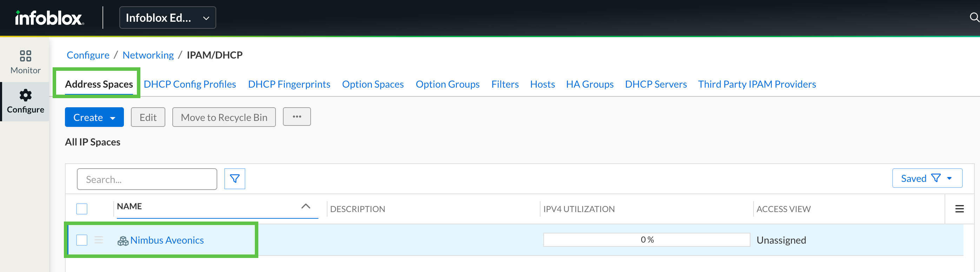Expand the Infoblox Ed... account dropdown

pos(167,18)
